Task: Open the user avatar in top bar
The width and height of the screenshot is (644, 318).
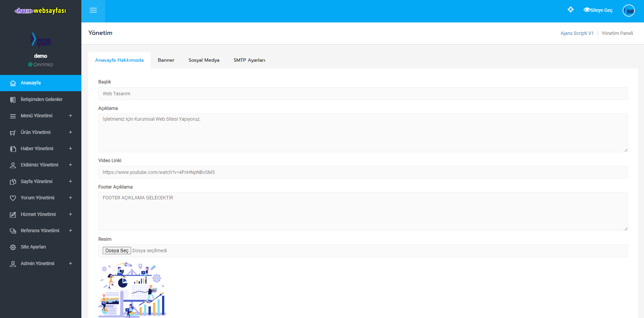Action: click(x=628, y=11)
